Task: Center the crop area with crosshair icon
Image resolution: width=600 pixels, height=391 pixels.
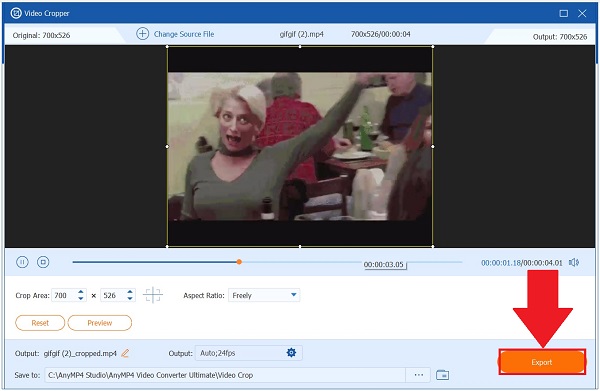Action: point(153,295)
